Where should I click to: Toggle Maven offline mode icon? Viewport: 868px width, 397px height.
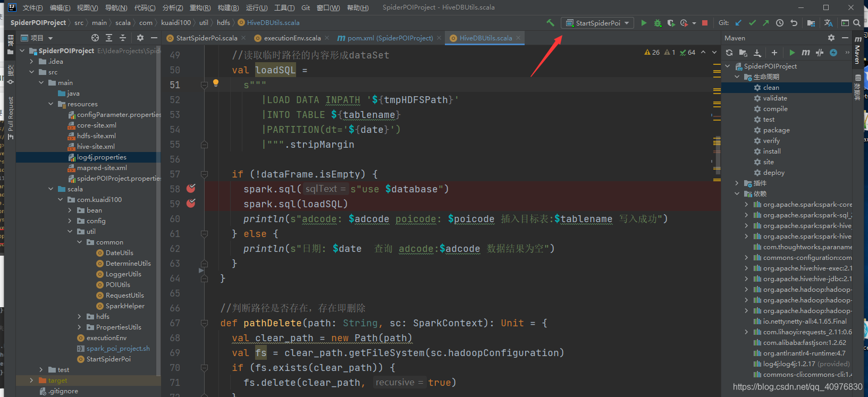point(820,53)
